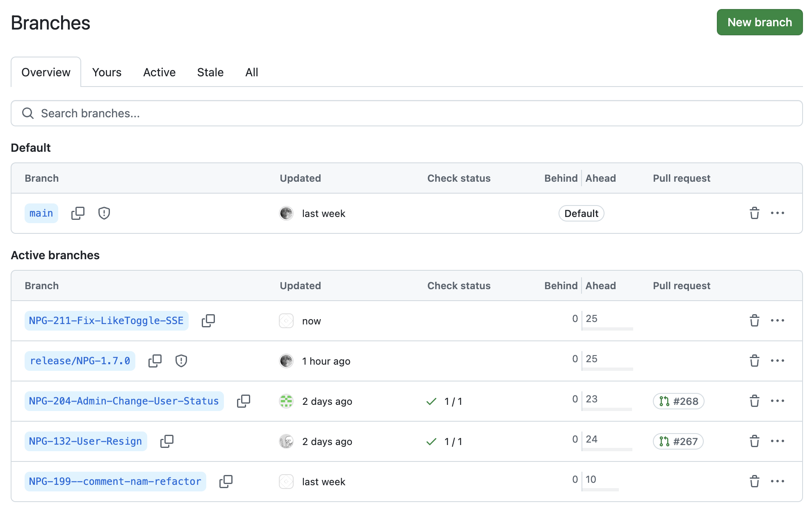Click the New branch button
The height and width of the screenshot is (516, 812).
(759, 22)
